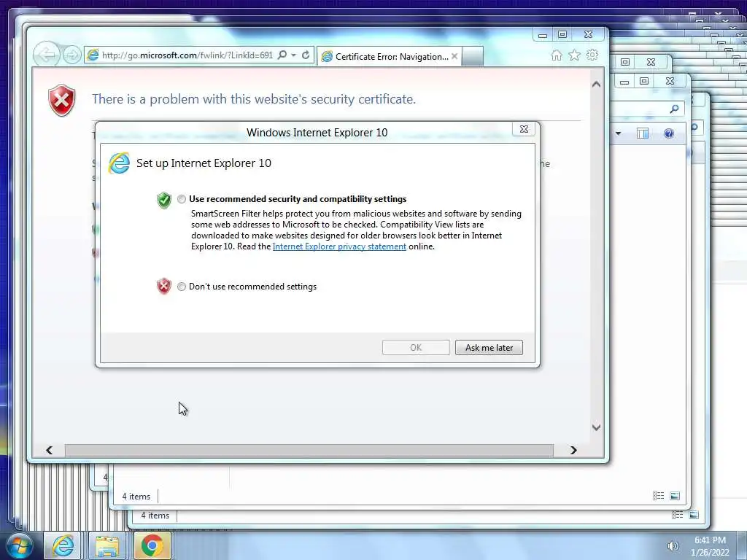Minimize the Internet Explorer window
This screenshot has width=747, height=560.
tap(543, 35)
